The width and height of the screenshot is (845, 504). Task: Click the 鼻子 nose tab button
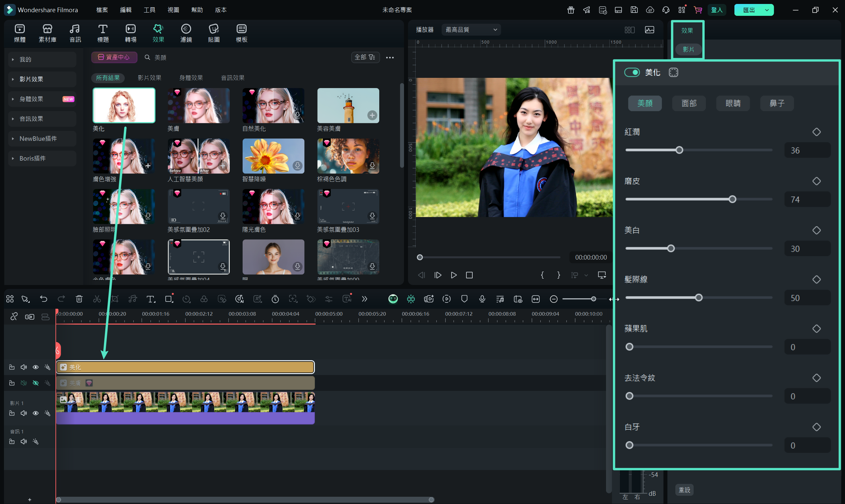tap(777, 103)
